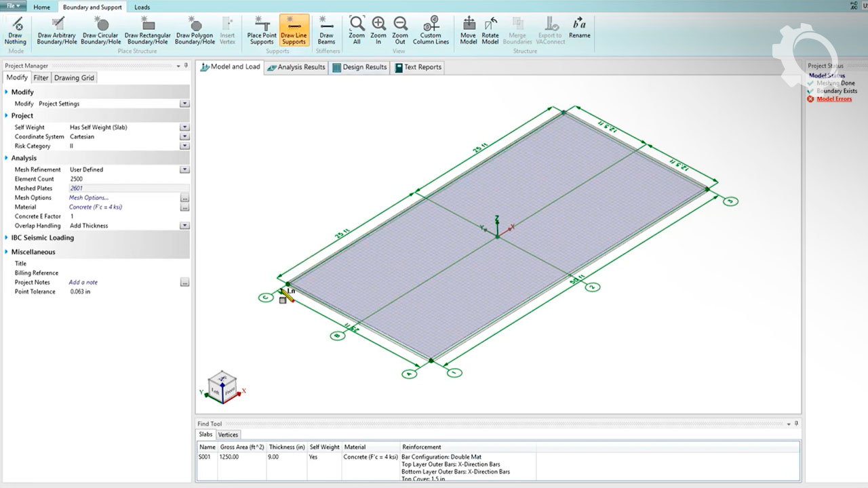Switch to Vertices tab in Find Tool
868x488 pixels.
point(228,434)
